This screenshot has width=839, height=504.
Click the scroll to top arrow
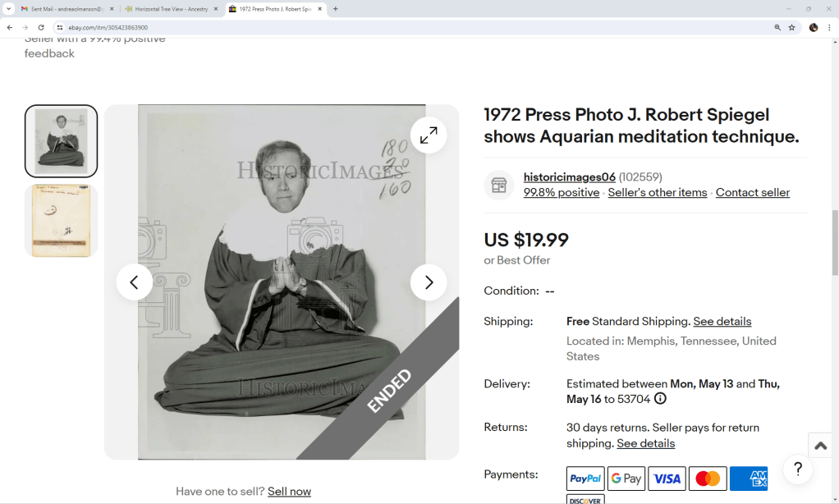click(820, 446)
